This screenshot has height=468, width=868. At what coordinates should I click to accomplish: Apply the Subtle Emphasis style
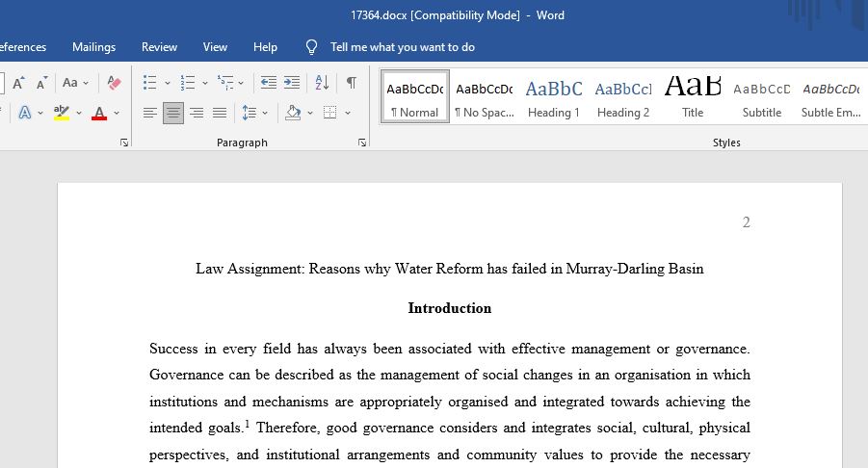(x=831, y=97)
